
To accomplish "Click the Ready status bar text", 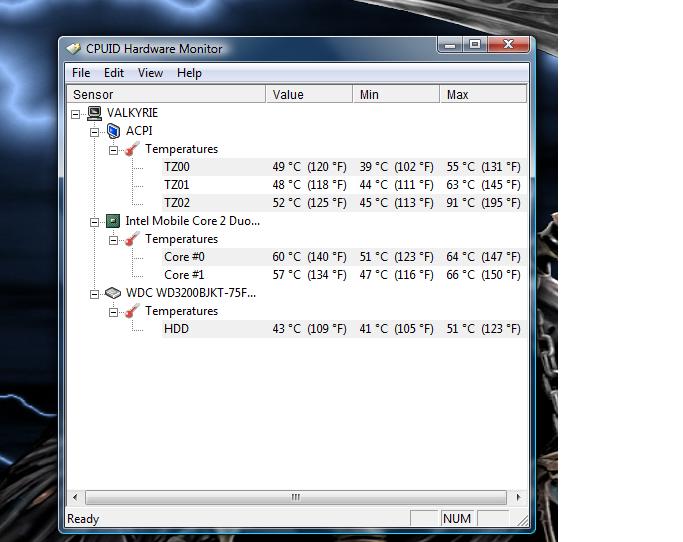I will tap(83, 519).
